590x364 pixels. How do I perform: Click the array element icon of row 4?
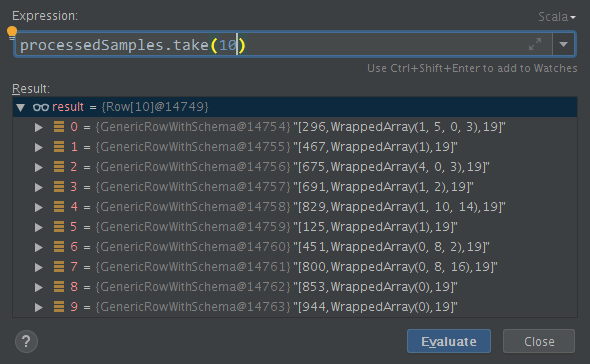click(59, 207)
